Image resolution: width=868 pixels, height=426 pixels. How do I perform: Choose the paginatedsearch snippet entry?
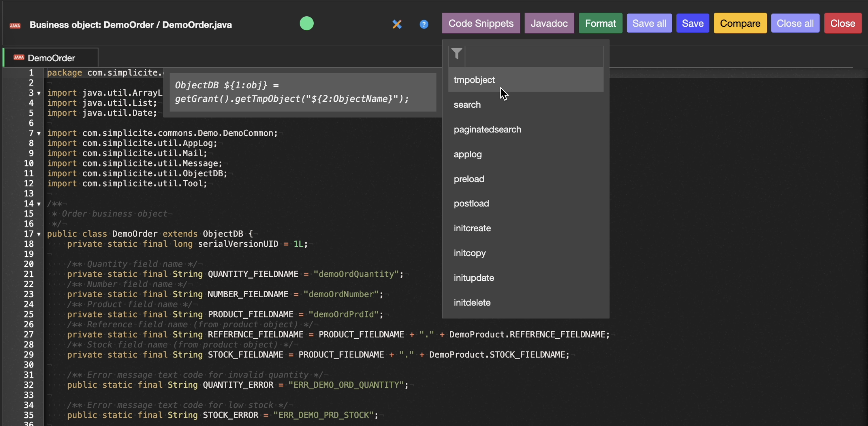(487, 129)
